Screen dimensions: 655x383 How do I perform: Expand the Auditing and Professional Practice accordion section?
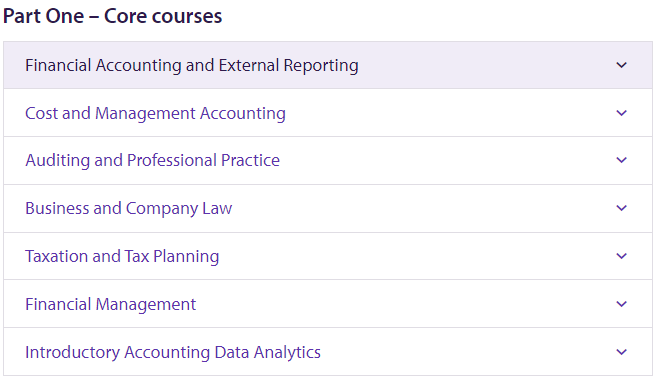coord(328,160)
